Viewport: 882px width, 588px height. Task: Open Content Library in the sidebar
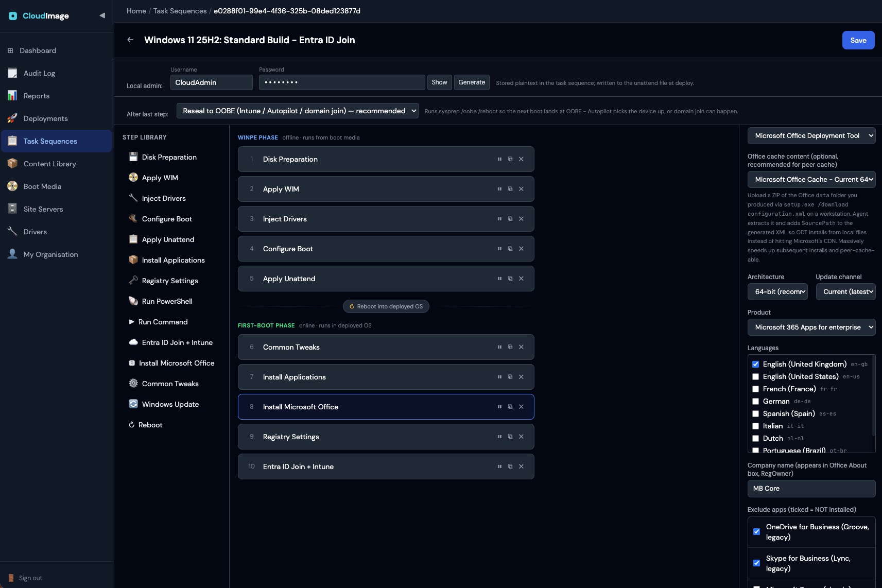pyautogui.click(x=56, y=164)
